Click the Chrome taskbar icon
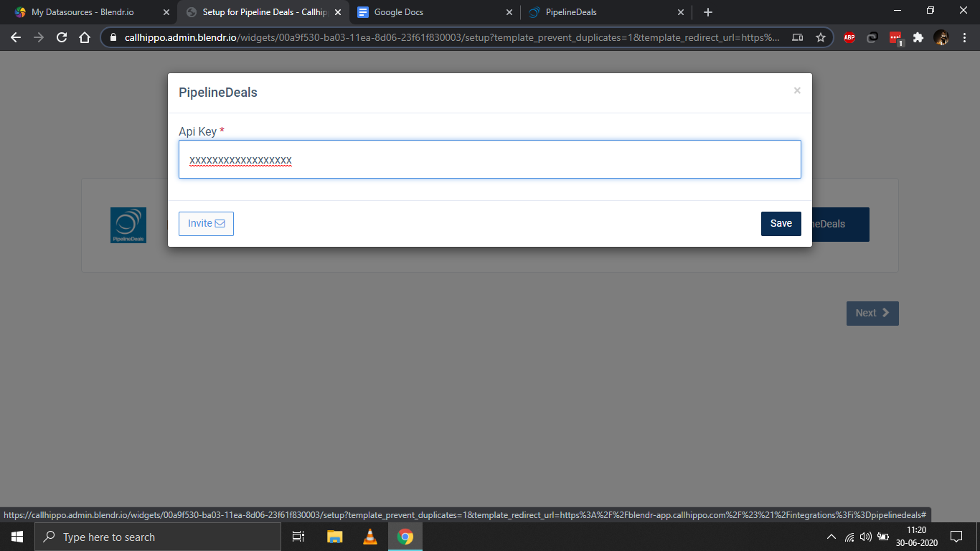 pos(405,537)
